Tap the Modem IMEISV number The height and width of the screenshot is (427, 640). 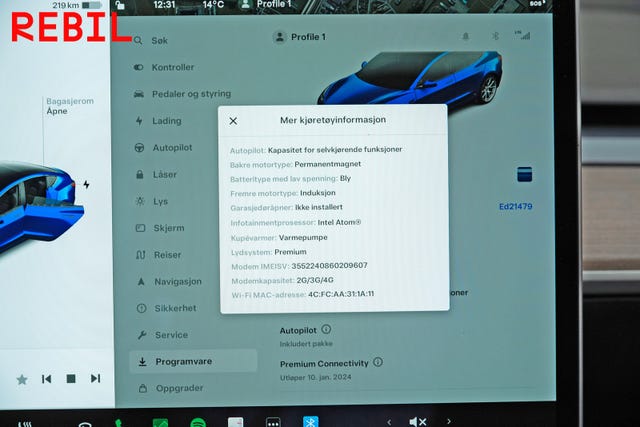point(329,266)
